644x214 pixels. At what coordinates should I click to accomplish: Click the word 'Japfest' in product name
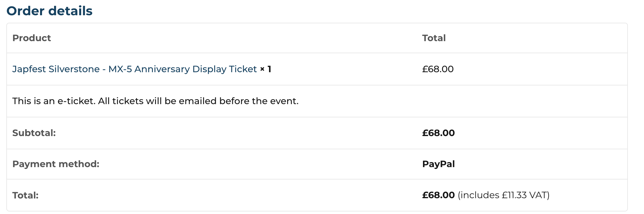[x=29, y=69]
